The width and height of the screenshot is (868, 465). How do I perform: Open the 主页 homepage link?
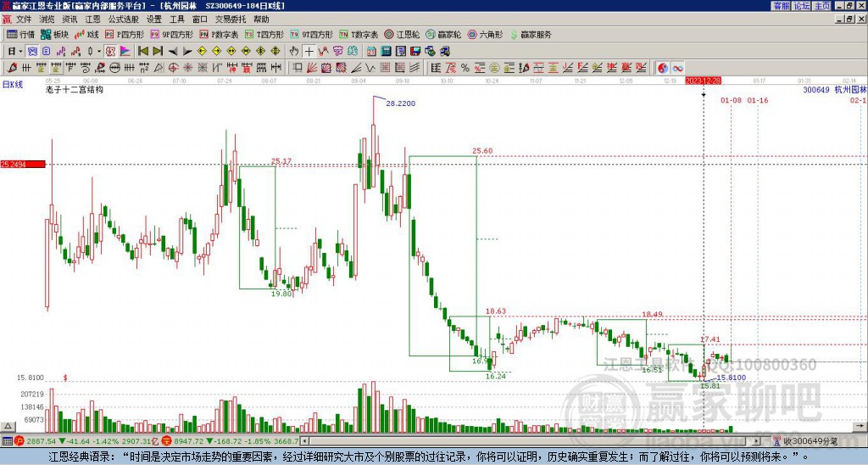click(x=821, y=6)
